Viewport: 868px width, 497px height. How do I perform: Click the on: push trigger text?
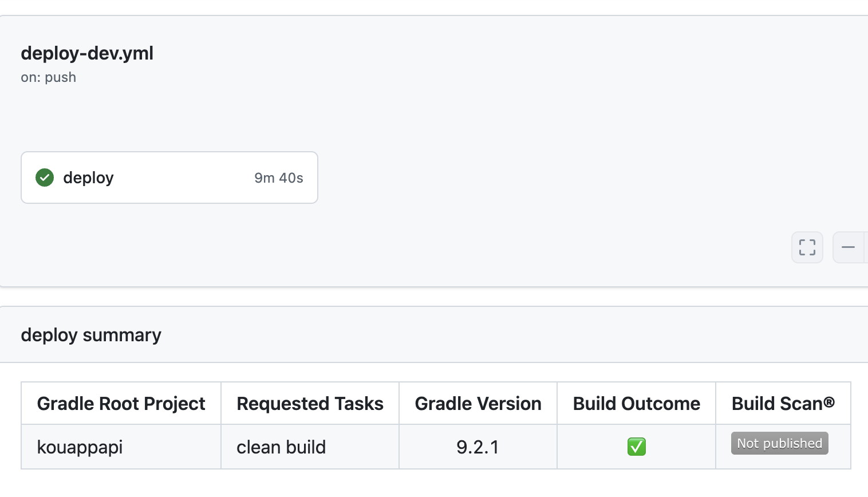tap(49, 77)
